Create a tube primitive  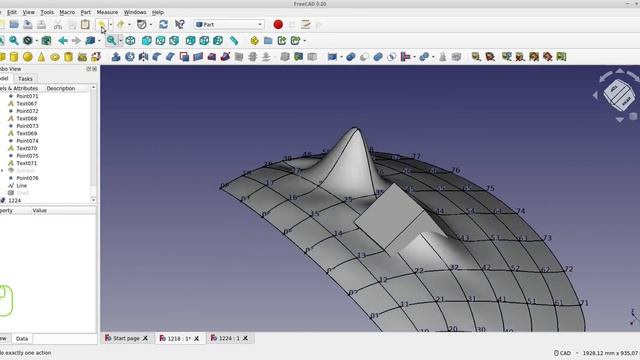coord(69,57)
